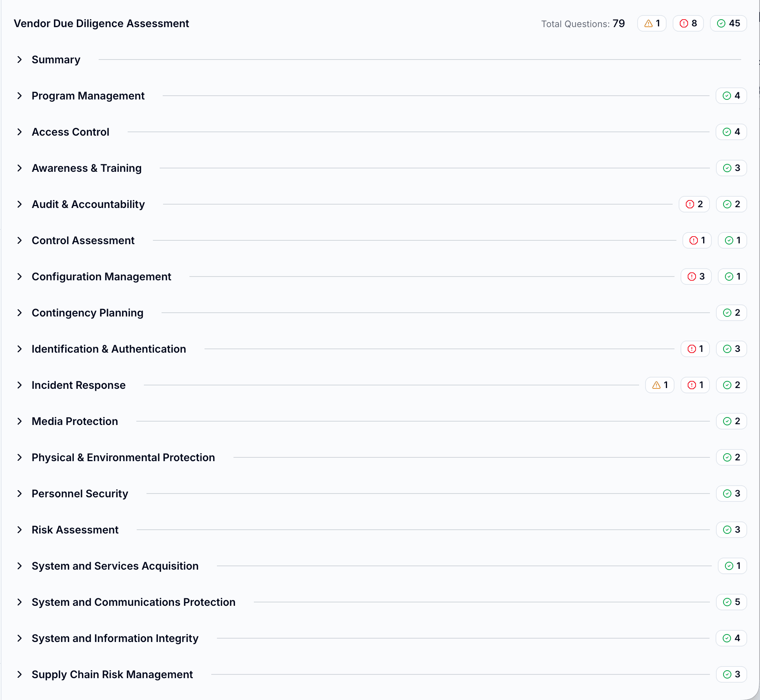The width and height of the screenshot is (760, 700).
Task: Open the Personnel Security section heading
Action: tap(79, 494)
